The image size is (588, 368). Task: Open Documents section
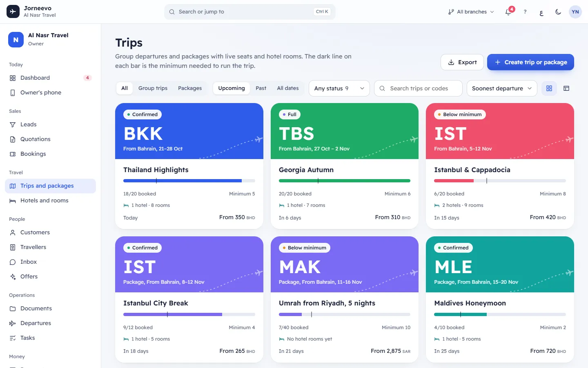tap(50, 308)
